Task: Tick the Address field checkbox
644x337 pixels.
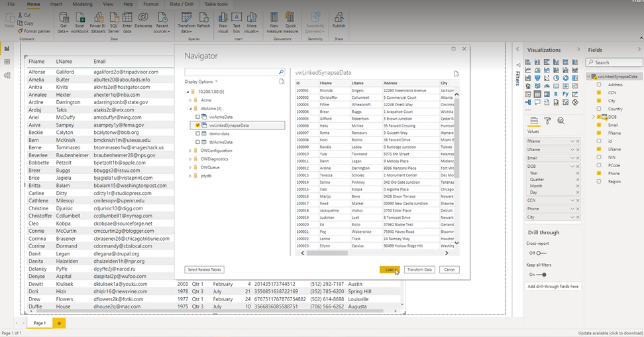Action: pyautogui.click(x=599, y=84)
